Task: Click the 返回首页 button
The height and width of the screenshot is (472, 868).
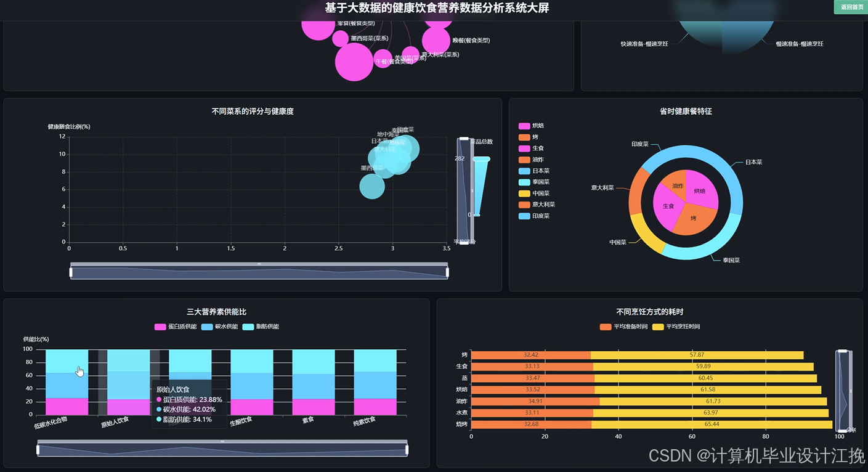Action: [851, 7]
